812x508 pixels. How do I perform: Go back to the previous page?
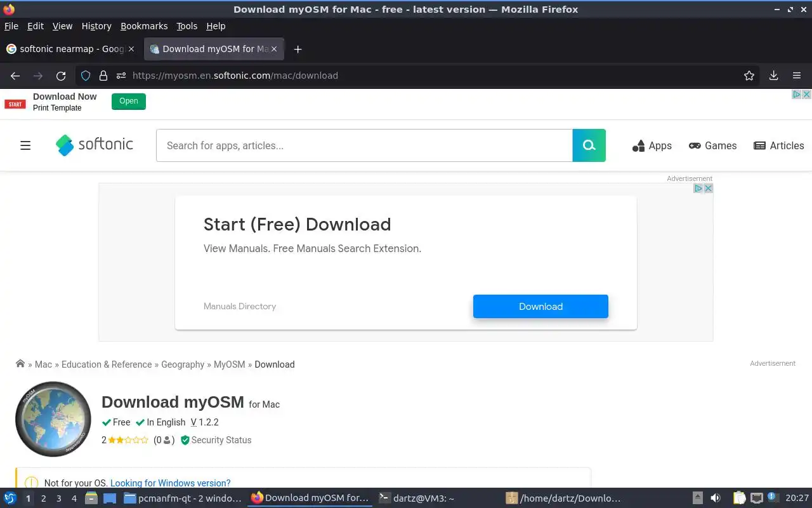coord(15,76)
